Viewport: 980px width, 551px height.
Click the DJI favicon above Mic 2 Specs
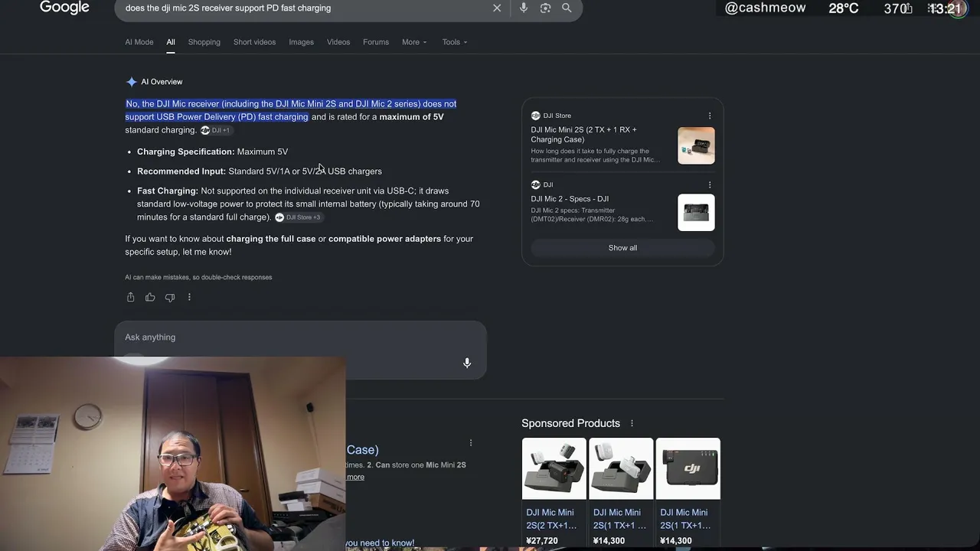tap(536, 184)
